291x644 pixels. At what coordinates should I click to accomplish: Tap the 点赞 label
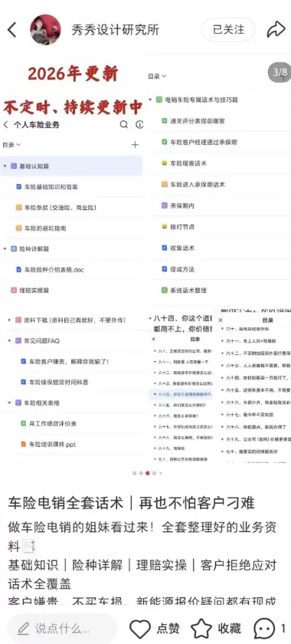pos(168,629)
